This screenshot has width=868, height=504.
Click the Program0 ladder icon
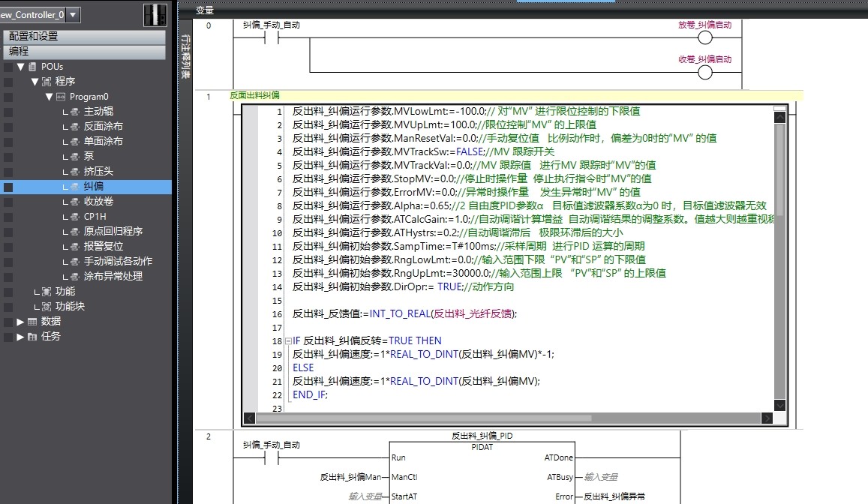[61, 96]
